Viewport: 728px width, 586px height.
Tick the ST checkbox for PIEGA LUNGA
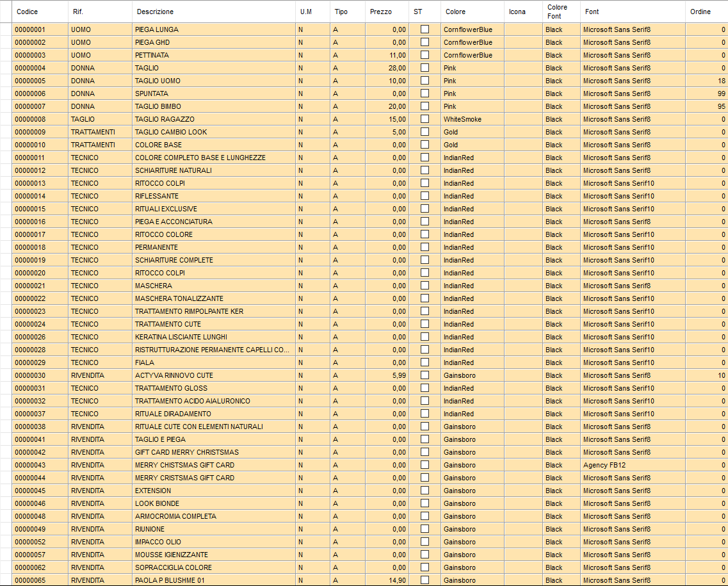coord(425,29)
